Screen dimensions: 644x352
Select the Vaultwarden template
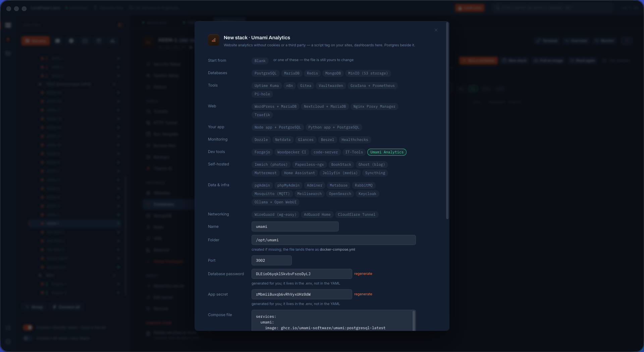(x=331, y=86)
